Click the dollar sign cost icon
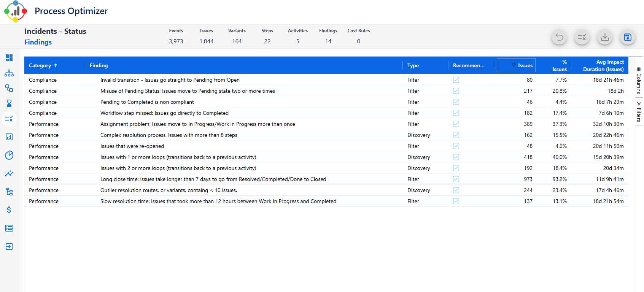 click(9, 210)
